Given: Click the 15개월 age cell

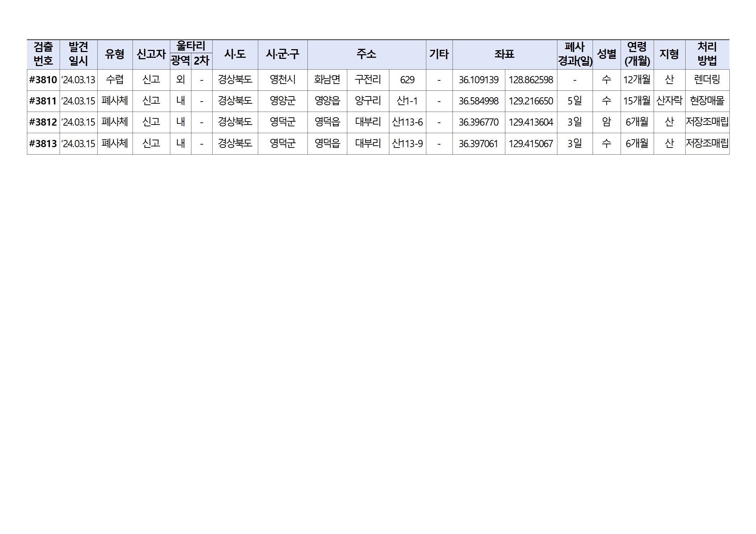Looking at the screenshot, I should (x=637, y=101).
